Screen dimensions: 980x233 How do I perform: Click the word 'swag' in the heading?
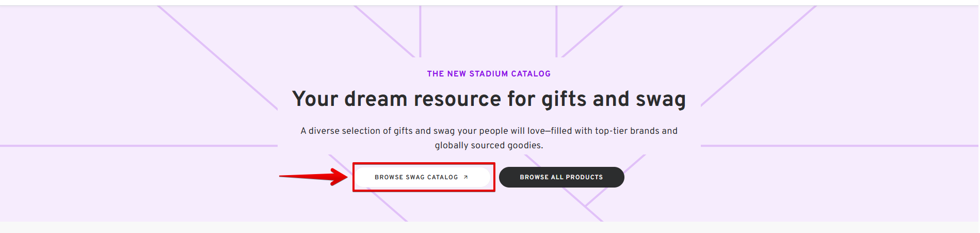661,99
